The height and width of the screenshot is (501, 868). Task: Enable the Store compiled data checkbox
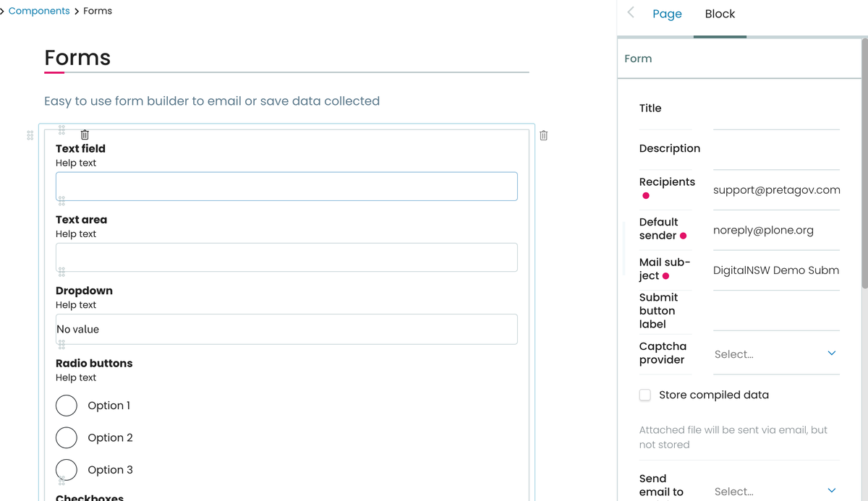[x=645, y=395]
